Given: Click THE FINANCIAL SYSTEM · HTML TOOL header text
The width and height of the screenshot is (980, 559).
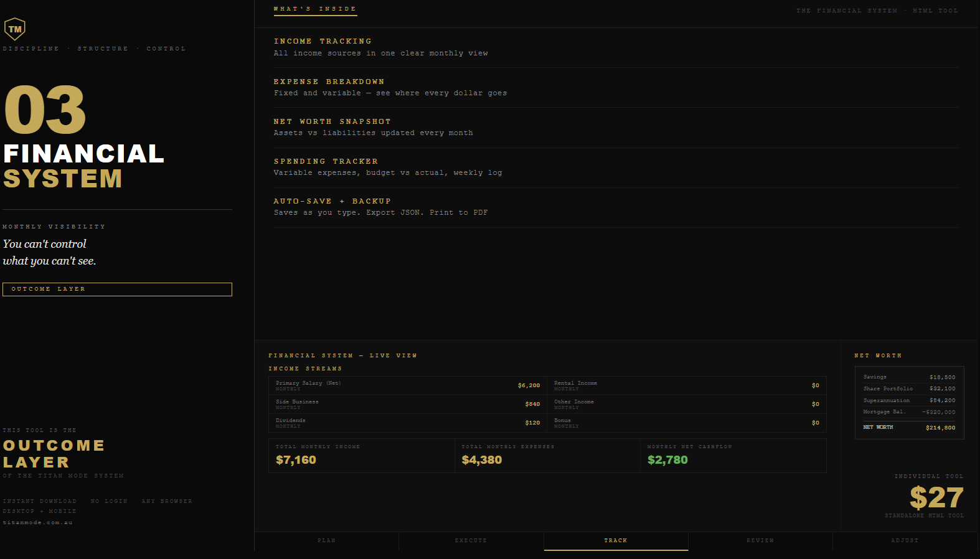Looking at the screenshot, I should pos(877,11).
